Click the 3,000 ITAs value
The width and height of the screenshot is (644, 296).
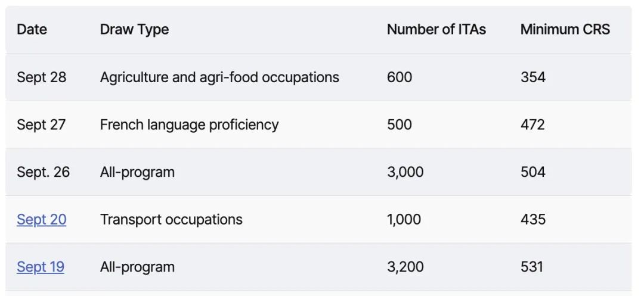point(405,172)
